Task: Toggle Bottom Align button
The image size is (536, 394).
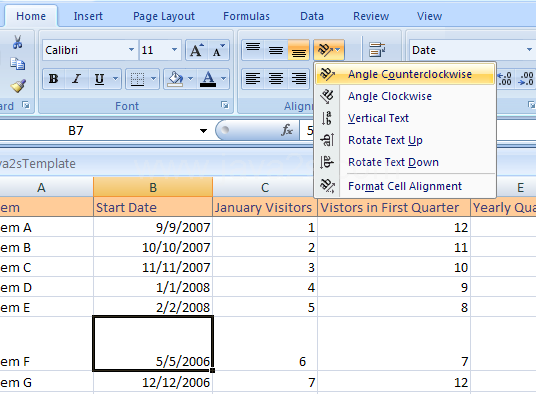Action: [x=298, y=50]
